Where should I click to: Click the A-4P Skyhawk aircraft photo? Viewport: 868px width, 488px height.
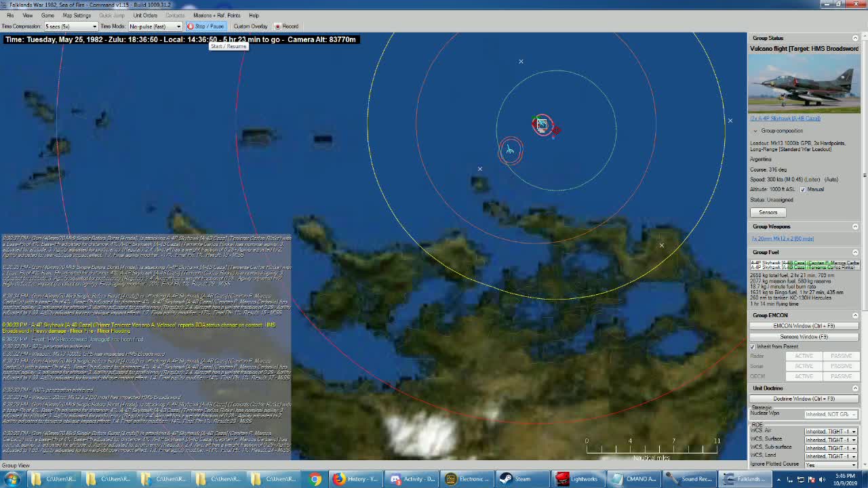click(804, 83)
